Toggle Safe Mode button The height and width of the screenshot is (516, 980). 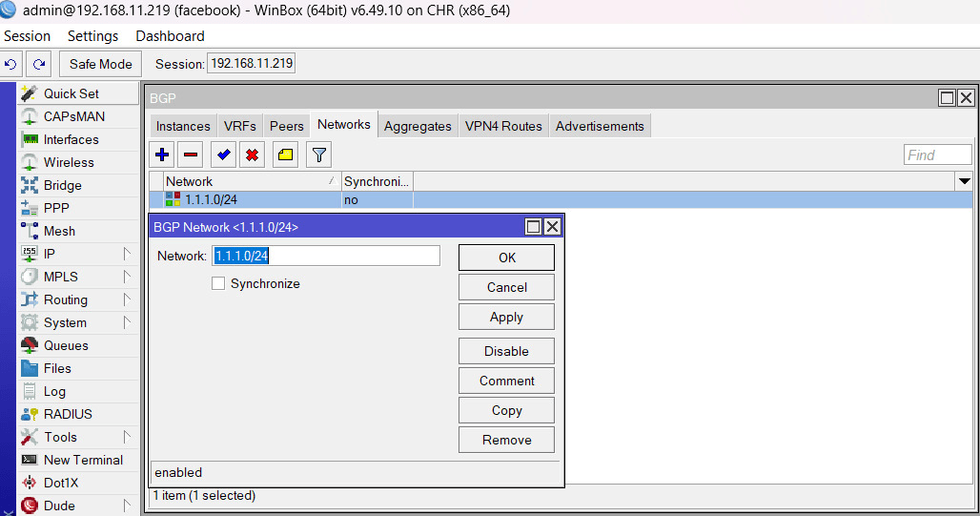pyautogui.click(x=101, y=64)
